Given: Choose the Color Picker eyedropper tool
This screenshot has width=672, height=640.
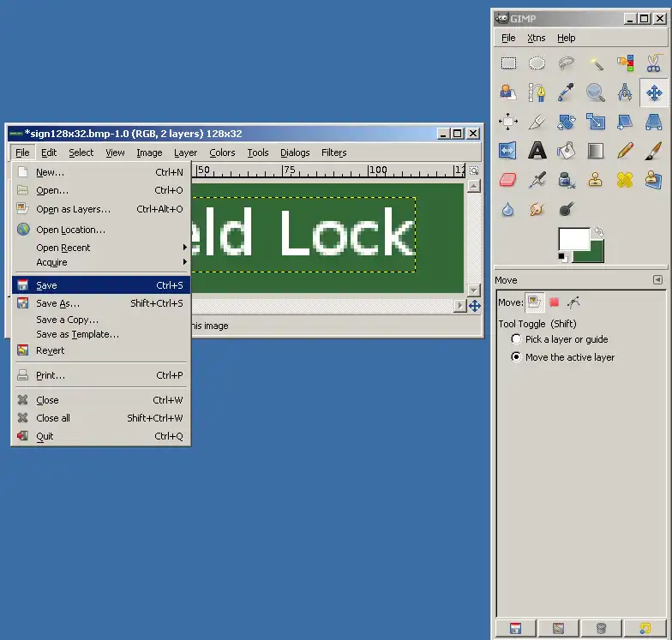Looking at the screenshot, I should point(566,93).
